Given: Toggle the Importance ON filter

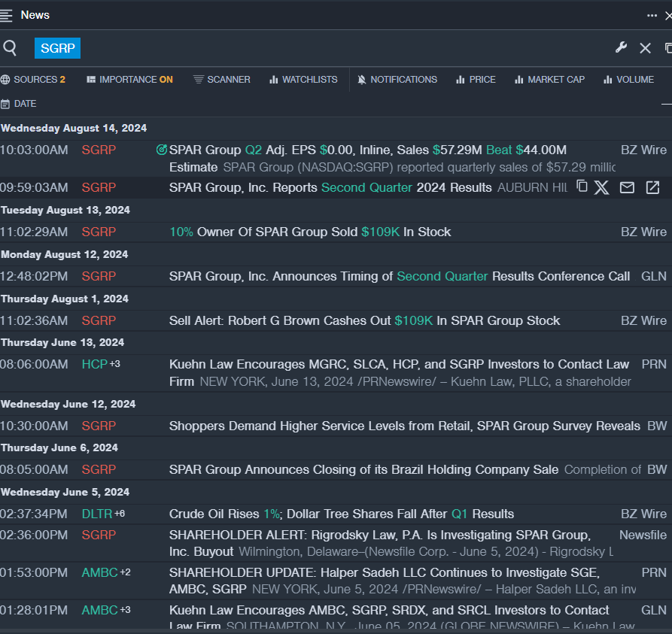Looking at the screenshot, I should pos(129,80).
